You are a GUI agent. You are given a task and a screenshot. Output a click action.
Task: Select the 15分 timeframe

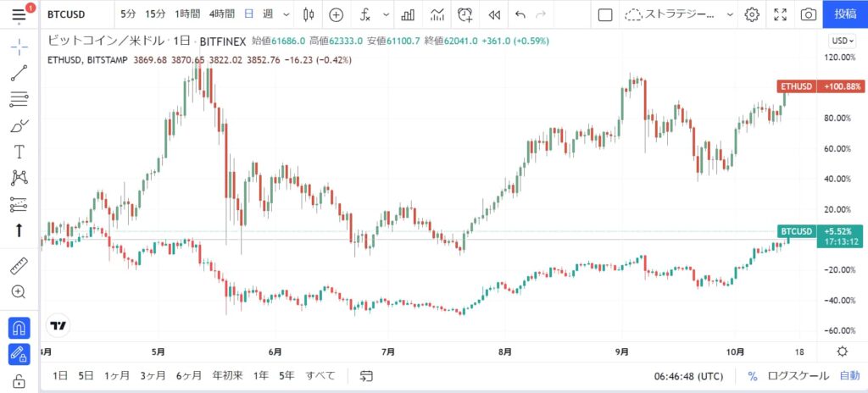(x=154, y=14)
